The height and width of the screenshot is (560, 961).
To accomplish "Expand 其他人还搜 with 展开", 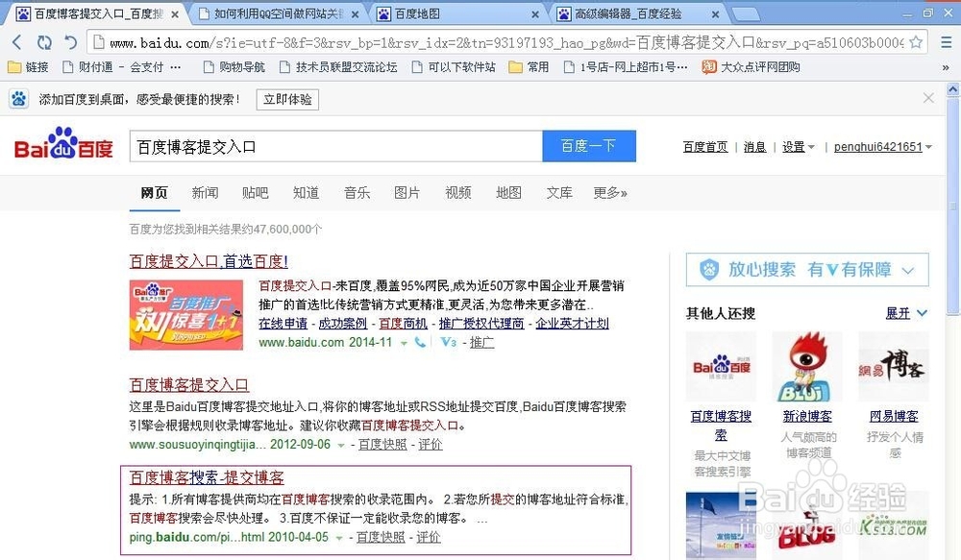I will click(x=906, y=313).
